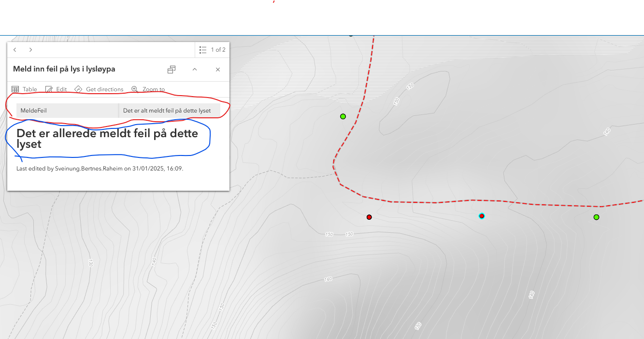Screen dimensions: 644x339
Task: Select the Edit pencil icon
Action: [x=48, y=89]
